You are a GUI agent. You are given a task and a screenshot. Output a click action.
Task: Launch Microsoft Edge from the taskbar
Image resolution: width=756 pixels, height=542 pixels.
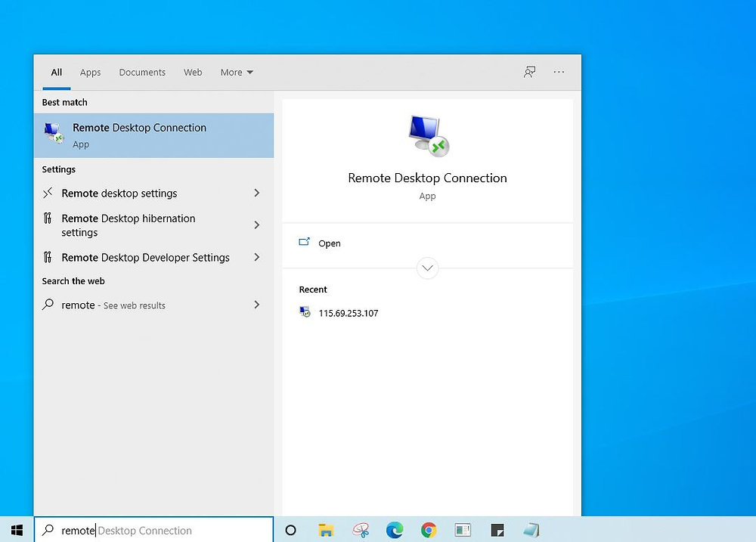point(395,531)
